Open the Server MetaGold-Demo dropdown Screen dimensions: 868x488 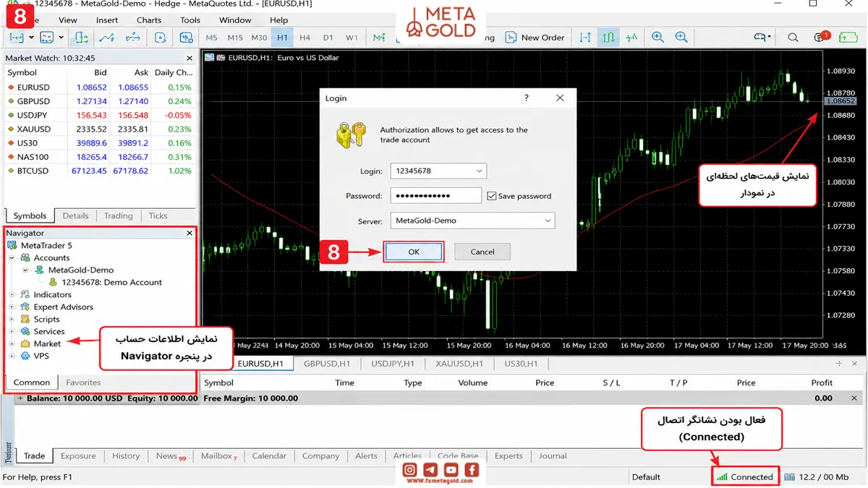[472, 221]
